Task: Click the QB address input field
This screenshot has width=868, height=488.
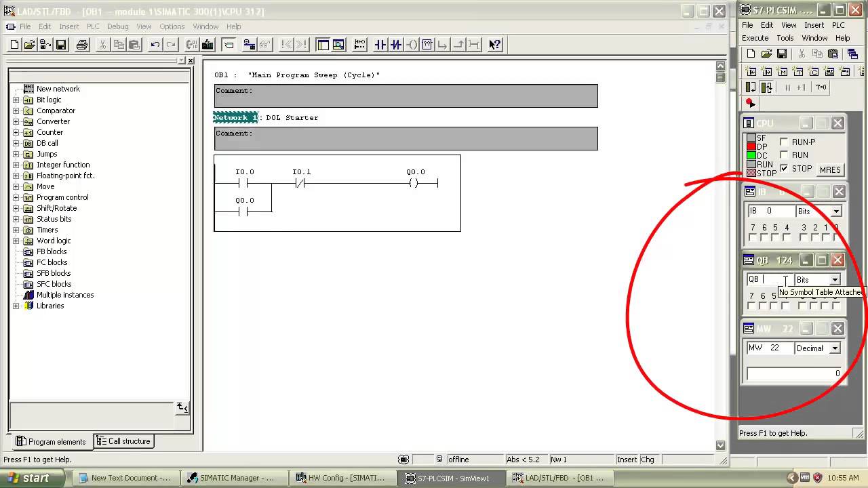Action: (770, 280)
